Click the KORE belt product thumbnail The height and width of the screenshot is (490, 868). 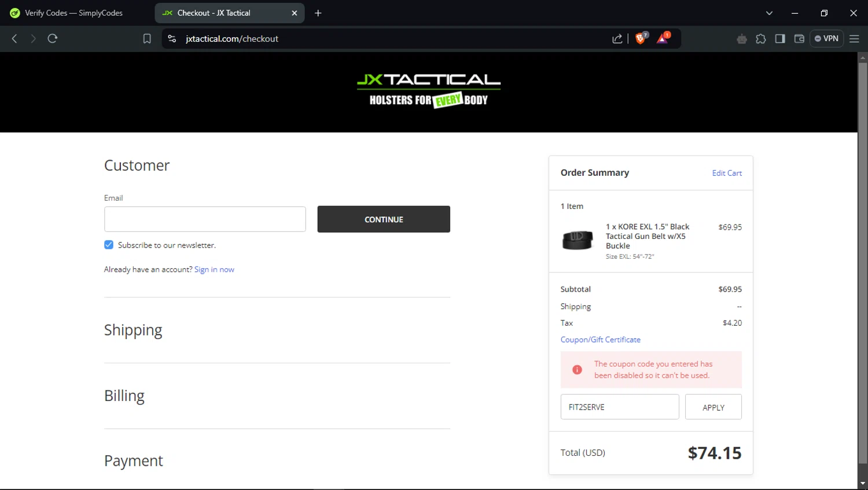click(578, 240)
